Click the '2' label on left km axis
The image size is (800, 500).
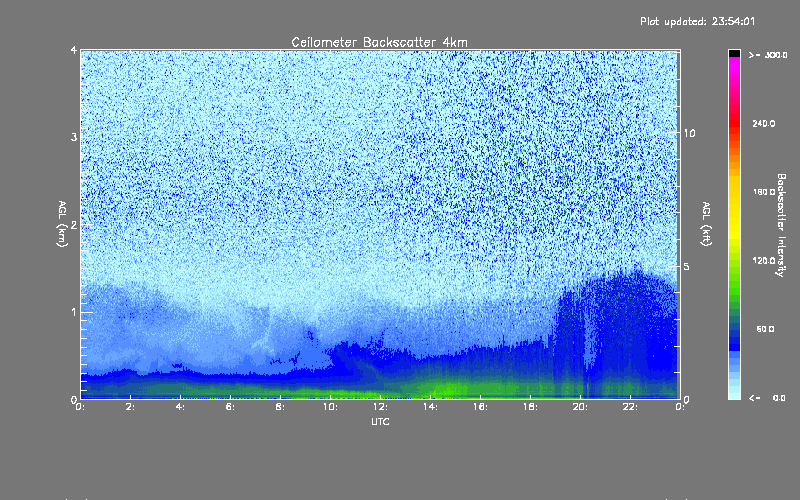point(74,224)
